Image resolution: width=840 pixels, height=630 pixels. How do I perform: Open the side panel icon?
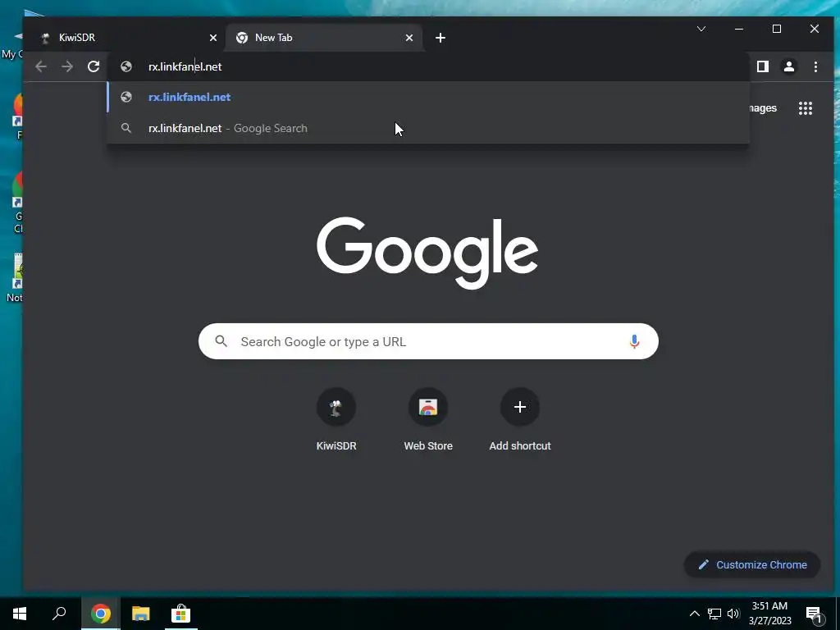point(762,66)
